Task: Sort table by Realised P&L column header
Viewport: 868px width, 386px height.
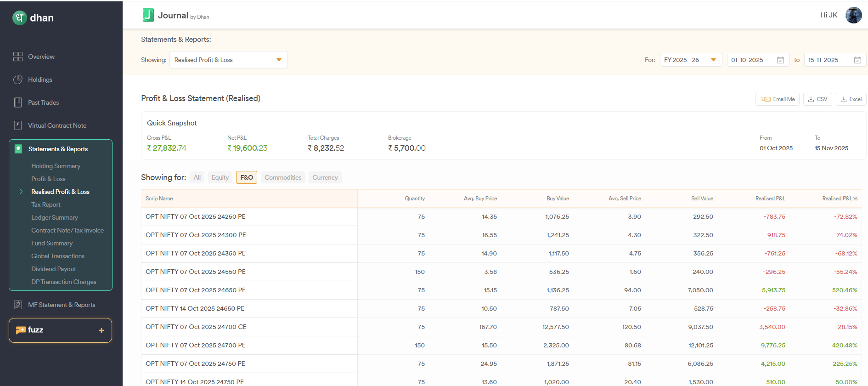Action: (770, 199)
